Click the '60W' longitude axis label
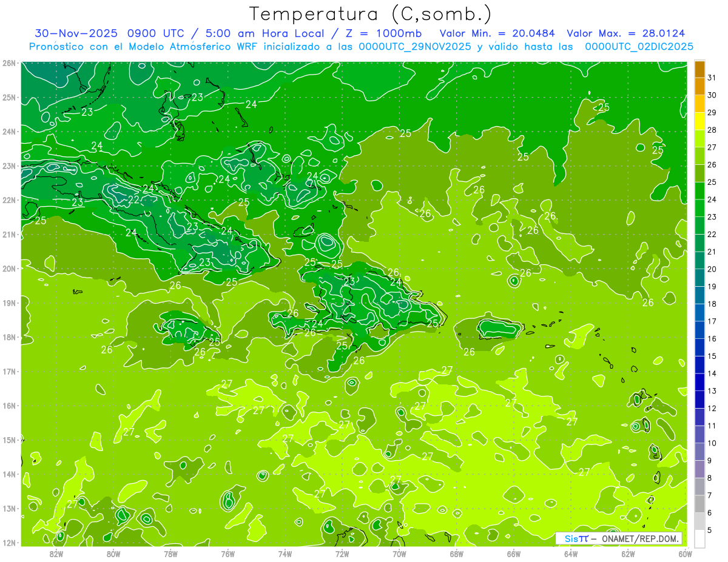 [x=685, y=554]
